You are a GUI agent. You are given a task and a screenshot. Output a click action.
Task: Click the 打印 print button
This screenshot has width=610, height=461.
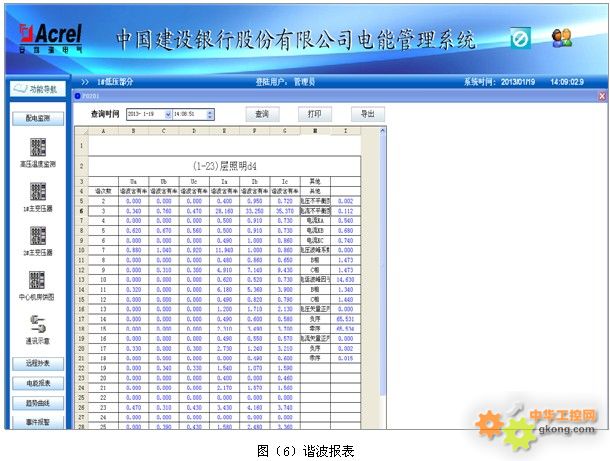pos(315,114)
